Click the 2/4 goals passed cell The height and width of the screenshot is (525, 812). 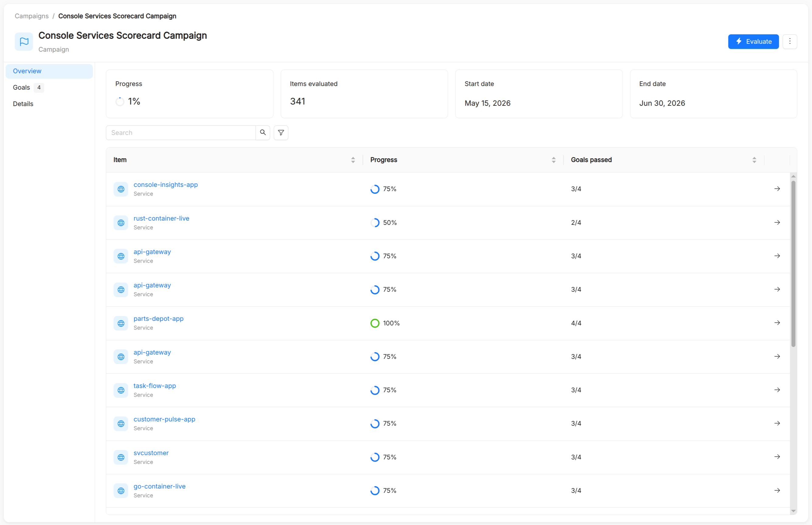pyautogui.click(x=576, y=223)
